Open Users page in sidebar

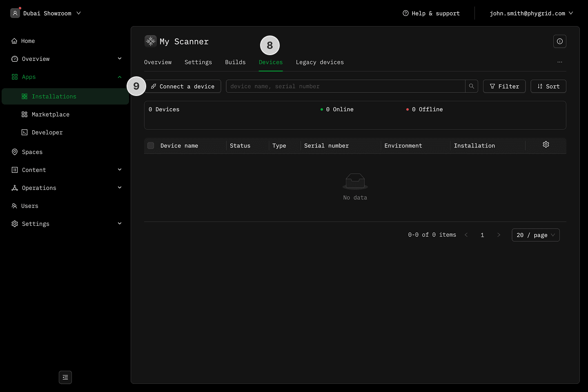(x=29, y=206)
